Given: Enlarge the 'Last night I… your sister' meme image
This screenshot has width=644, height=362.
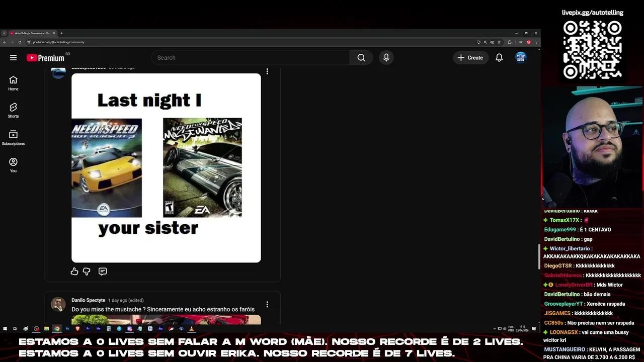Looking at the screenshot, I should [166, 168].
